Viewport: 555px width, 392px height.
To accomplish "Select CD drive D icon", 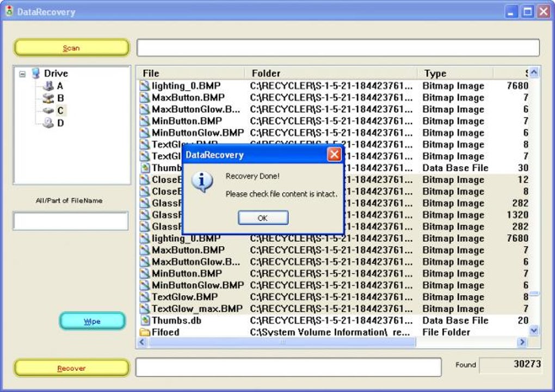I will point(48,123).
